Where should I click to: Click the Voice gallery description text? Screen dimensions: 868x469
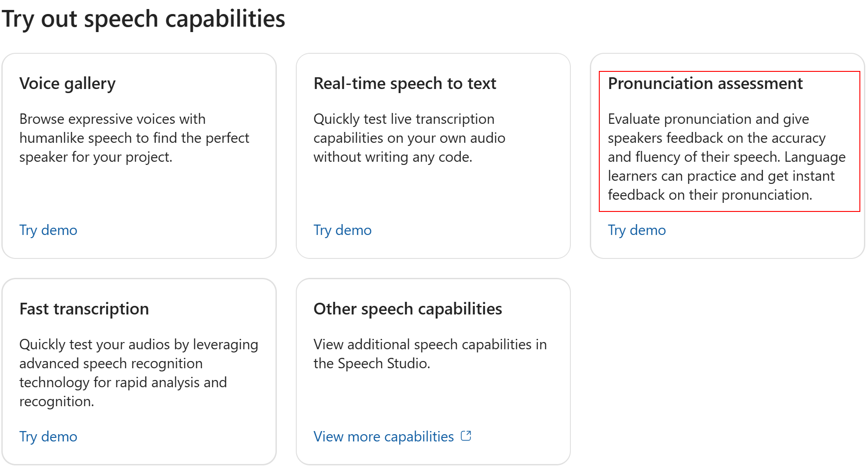(134, 138)
